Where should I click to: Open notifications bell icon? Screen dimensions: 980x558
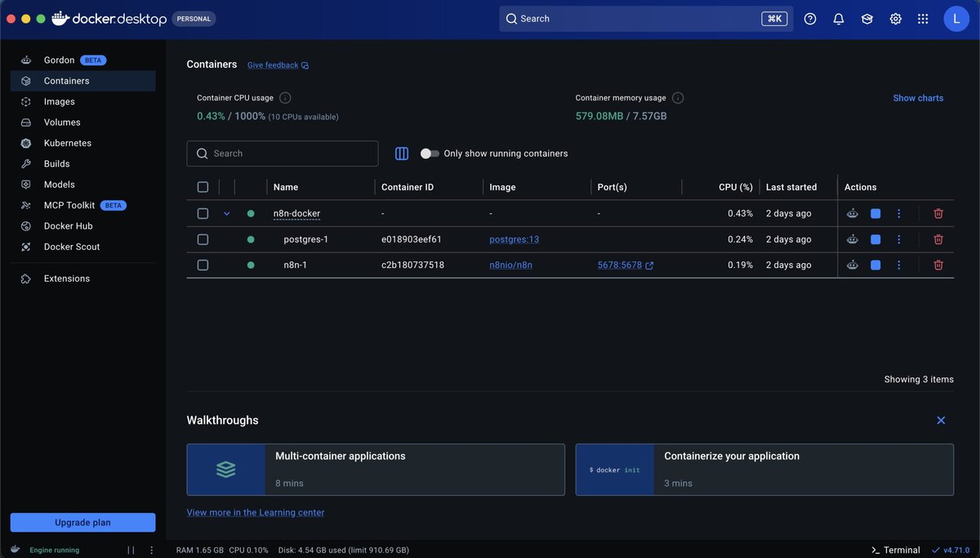(839, 19)
